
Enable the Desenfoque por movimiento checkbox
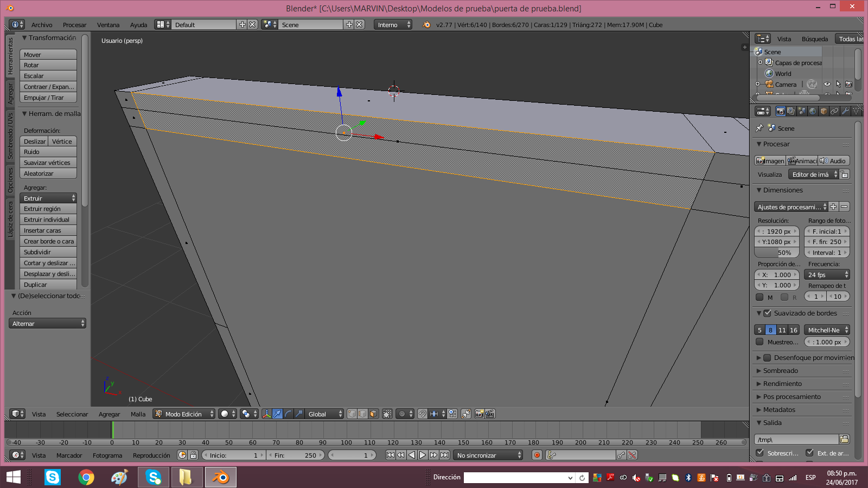(x=767, y=358)
